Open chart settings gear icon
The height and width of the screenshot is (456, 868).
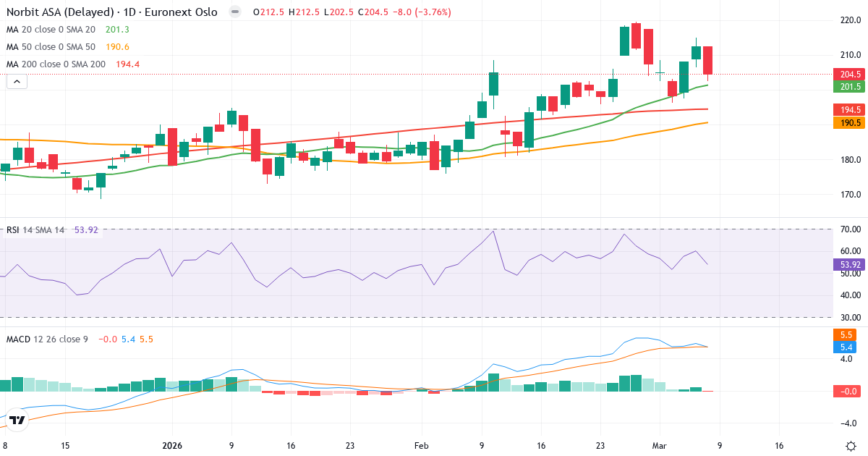click(x=851, y=445)
